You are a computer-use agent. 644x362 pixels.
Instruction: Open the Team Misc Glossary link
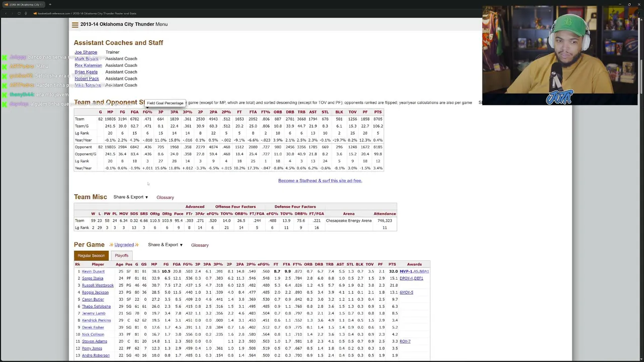tap(165, 197)
